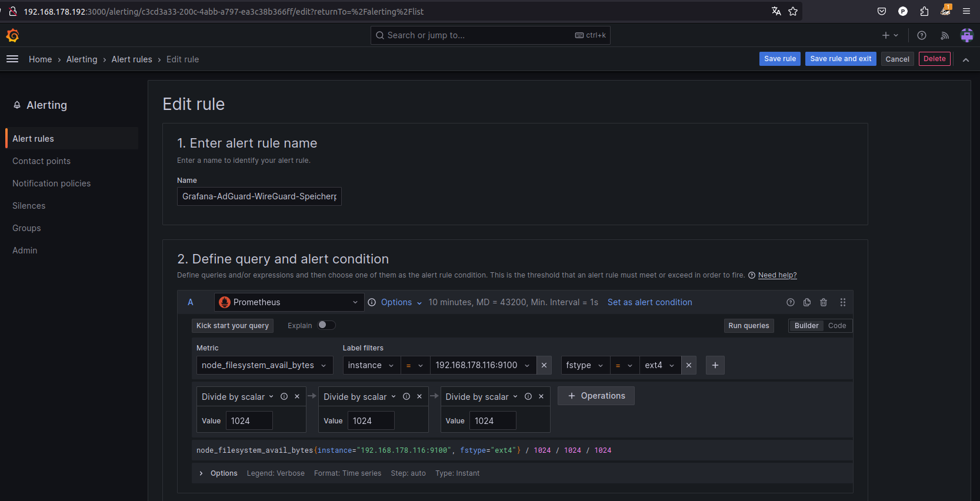The width and height of the screenshot is (980, 501).
Task: Remove the fstype label filter
Action: click(x=689, y=365)
